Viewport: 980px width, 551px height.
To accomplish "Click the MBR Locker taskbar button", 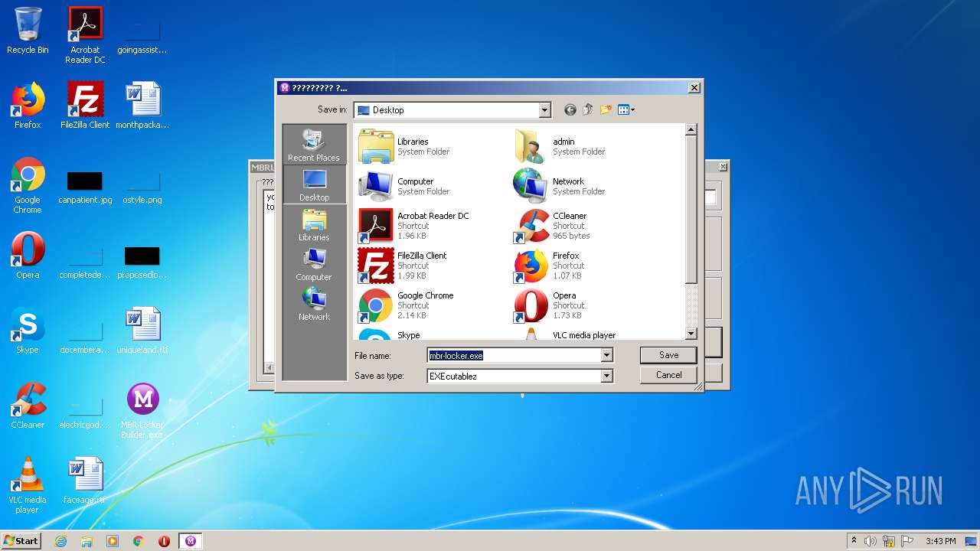I will 190,541.
